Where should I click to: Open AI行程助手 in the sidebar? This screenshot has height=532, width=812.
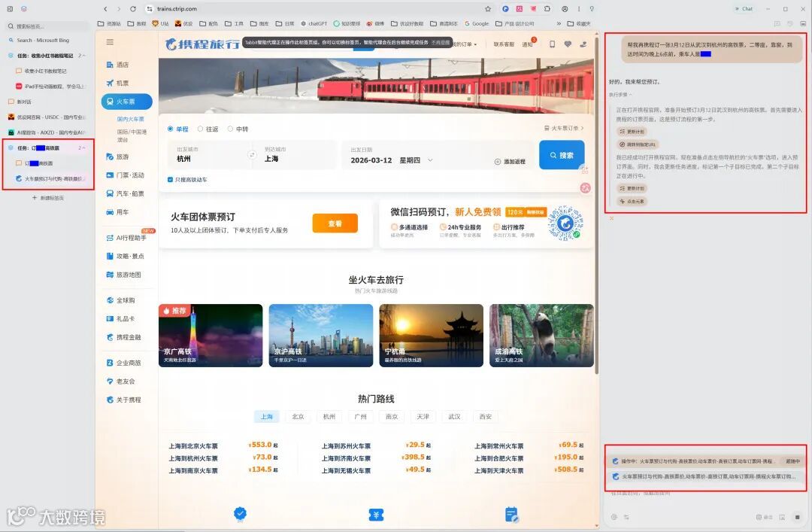coord(126,238)
